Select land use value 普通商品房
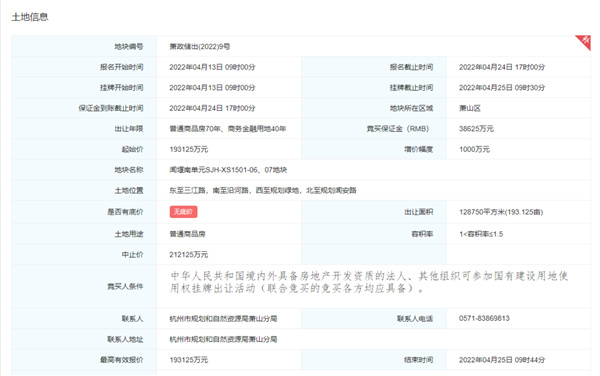600x376 pixels. [188, 234]
